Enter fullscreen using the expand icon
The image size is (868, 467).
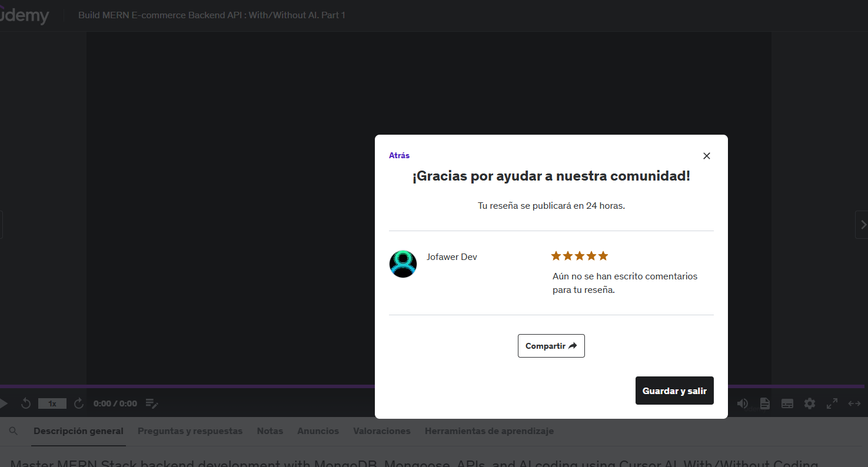click(832, 403)
